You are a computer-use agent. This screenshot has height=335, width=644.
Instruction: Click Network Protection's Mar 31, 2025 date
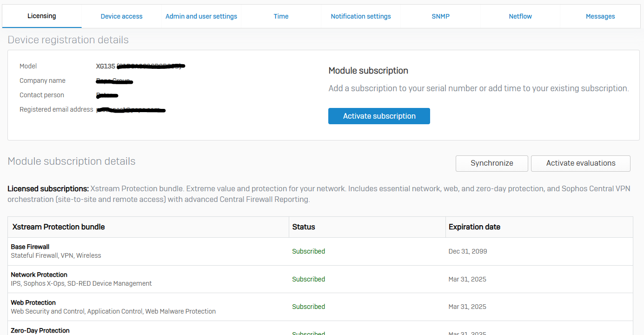click(467, 279)
